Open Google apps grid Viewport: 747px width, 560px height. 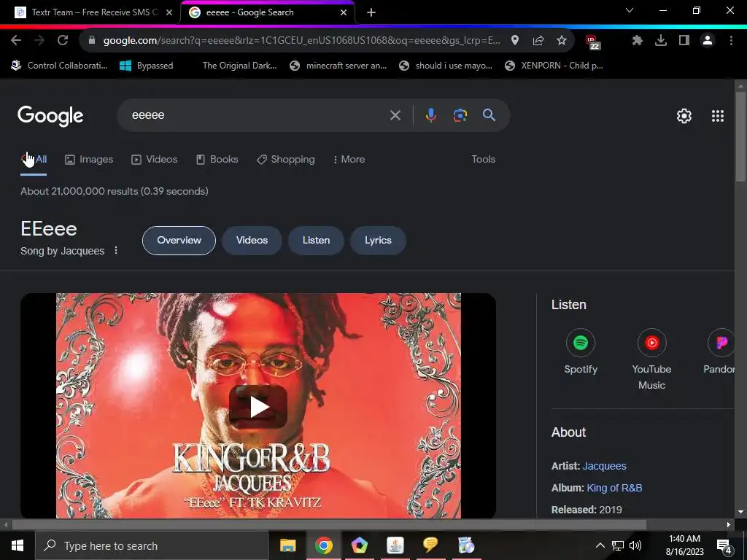pyautogui.click(x=718, y=116)
